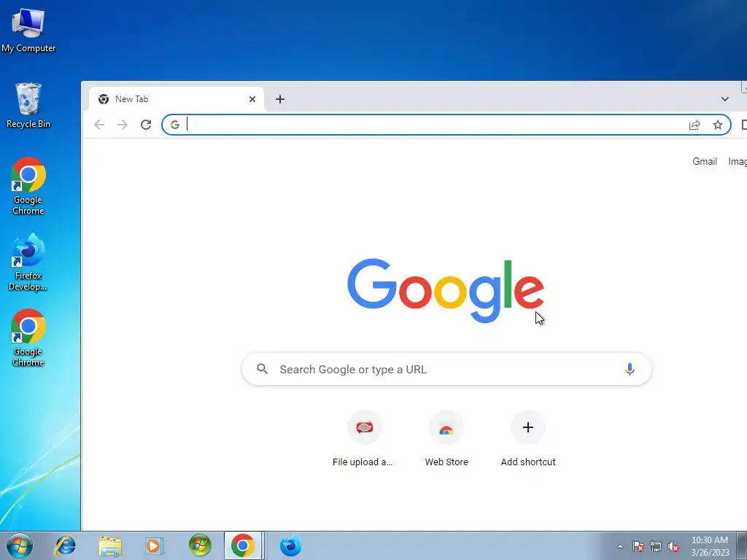Go back using Chrome's back arrow

pyautogui.click(x=99, y=125)
